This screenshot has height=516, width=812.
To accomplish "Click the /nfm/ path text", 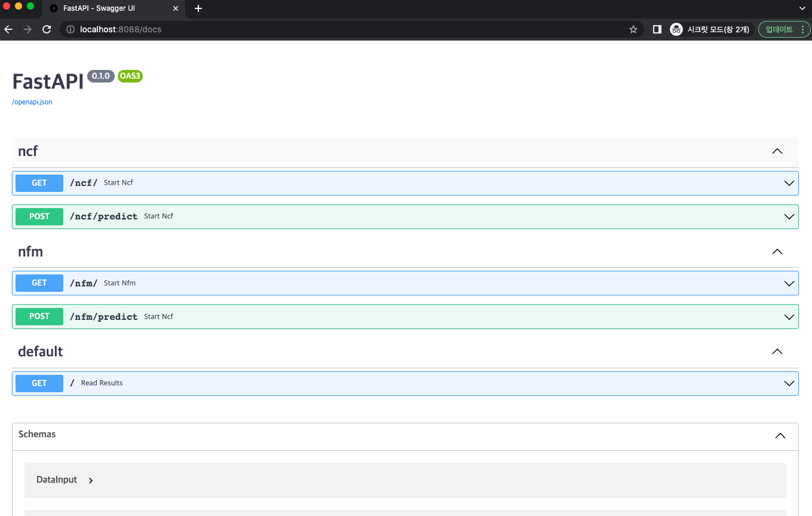I will pos(84,283).
